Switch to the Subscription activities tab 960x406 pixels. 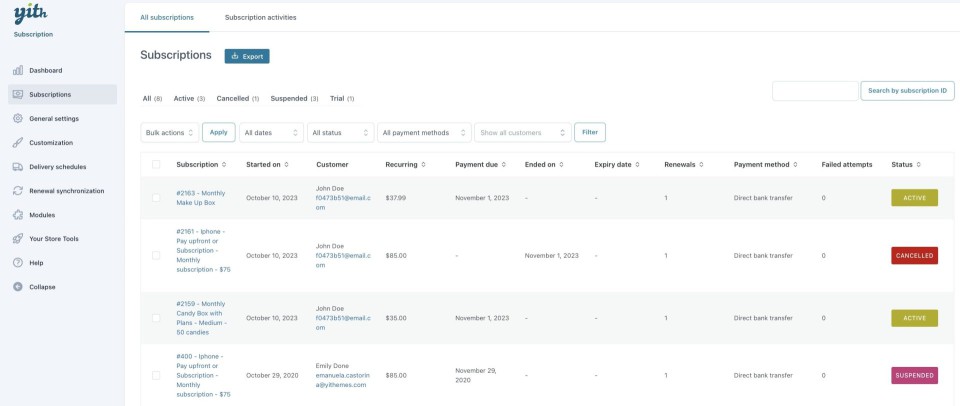(x=260, y=17)
